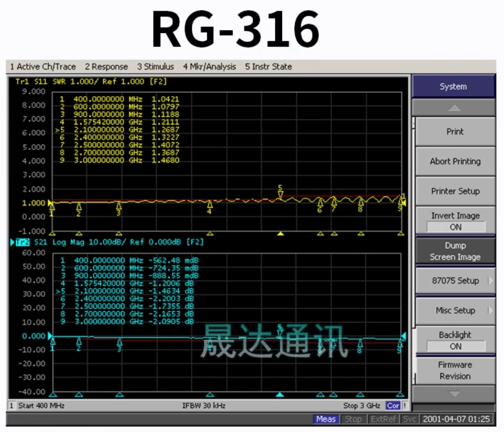The image size is (504, 432).
Task: Click the Meas status indicator
Action: pos(326,419)
